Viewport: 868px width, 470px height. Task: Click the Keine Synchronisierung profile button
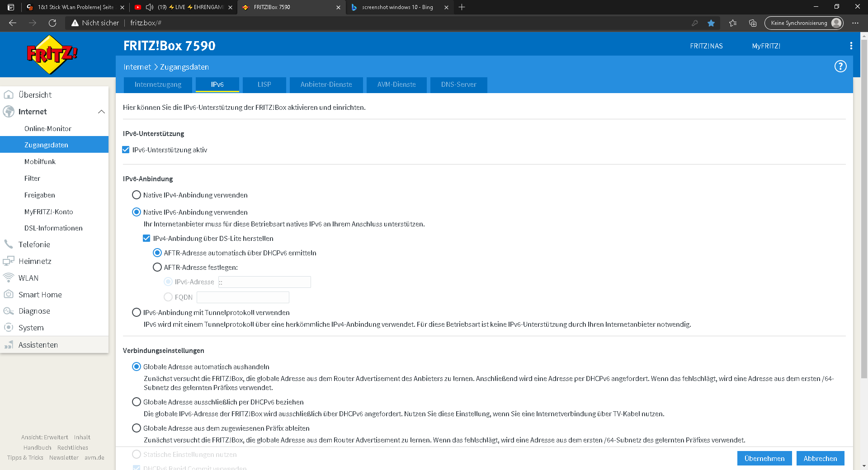804,23
